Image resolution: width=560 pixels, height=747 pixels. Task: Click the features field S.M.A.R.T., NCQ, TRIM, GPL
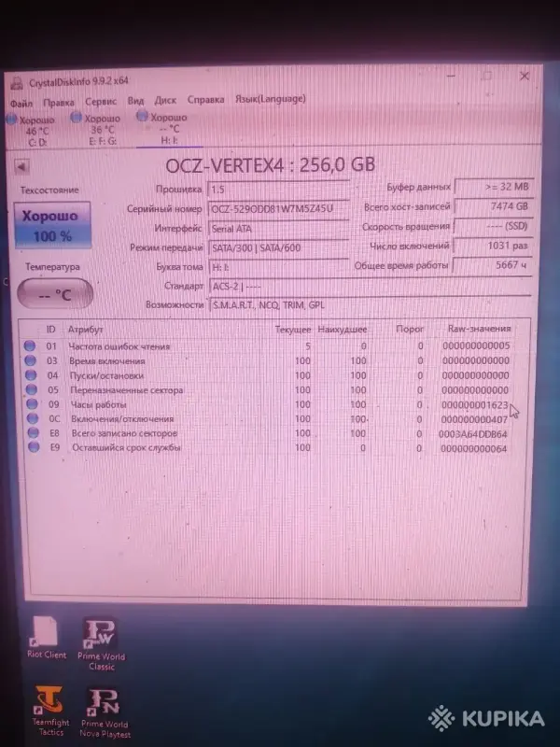370,305
